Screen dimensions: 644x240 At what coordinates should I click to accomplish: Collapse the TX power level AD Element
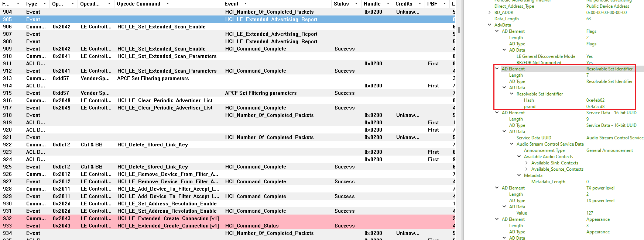(497, 188)
